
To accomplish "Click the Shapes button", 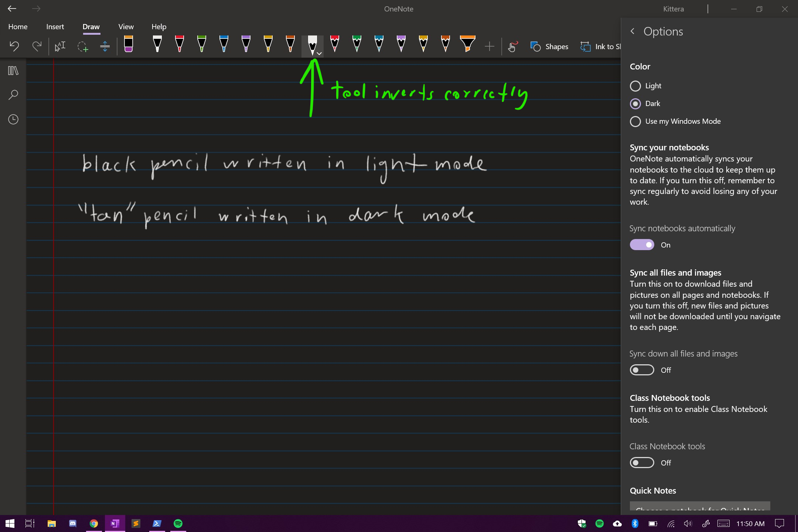I will 549,47.
